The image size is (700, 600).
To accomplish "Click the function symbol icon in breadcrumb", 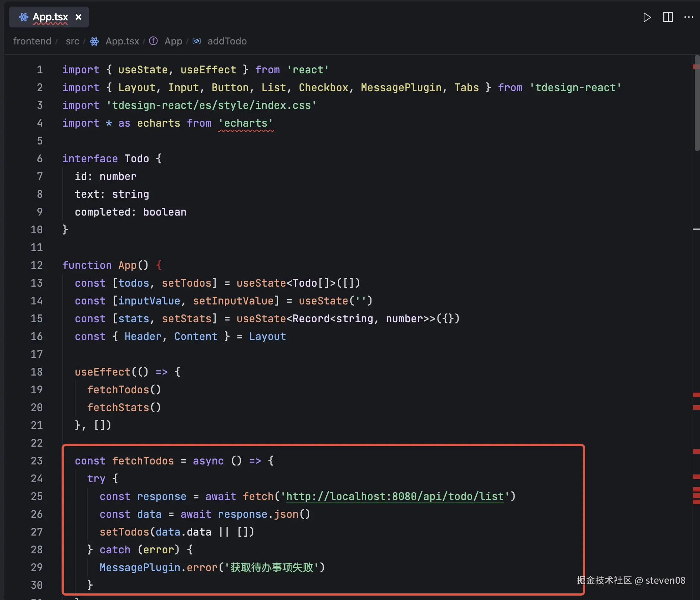I will 153,41.
